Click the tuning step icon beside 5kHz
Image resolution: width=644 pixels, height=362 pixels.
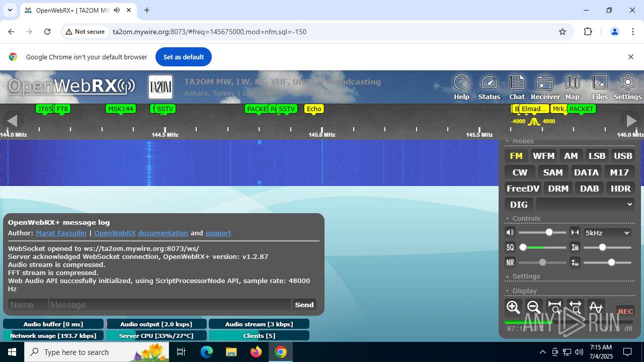(x=575, y=232)
